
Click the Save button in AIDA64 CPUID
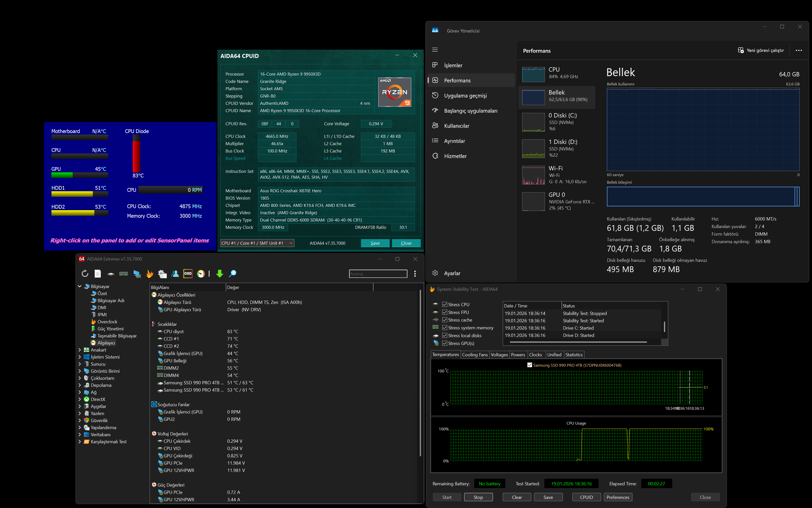(375, 243)
